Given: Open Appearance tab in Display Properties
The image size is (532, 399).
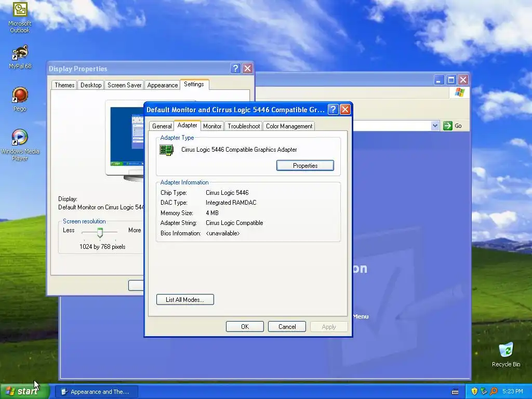Looking at the screenshot, I should tap(163, 85).
